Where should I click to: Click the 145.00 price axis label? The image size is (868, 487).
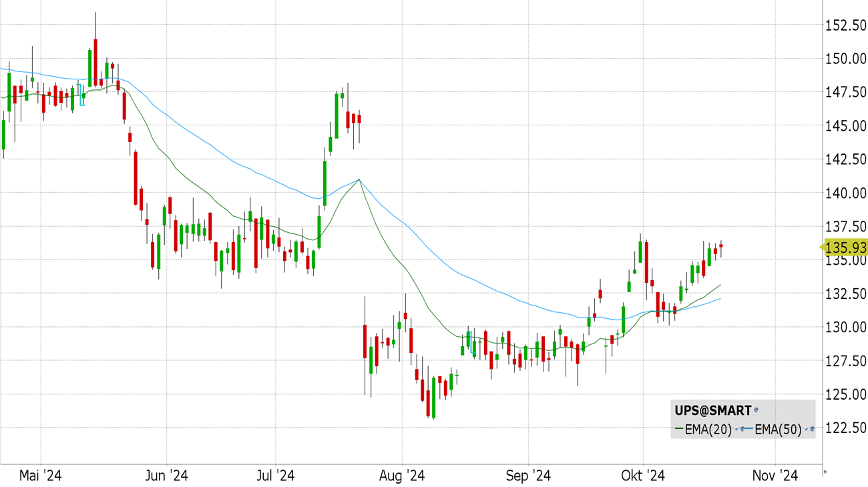846,125
